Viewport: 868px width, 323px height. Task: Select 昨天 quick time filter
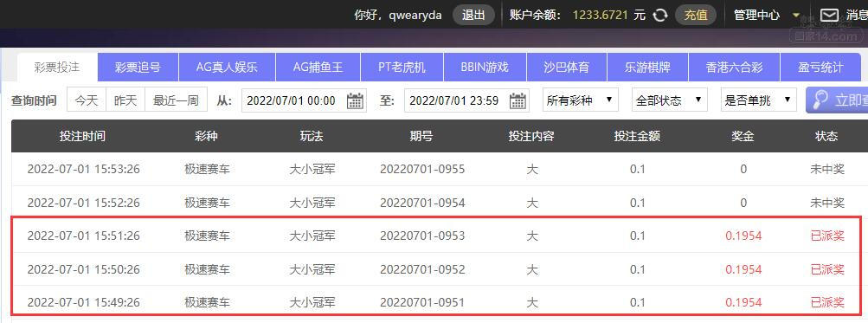pos(125,100)
